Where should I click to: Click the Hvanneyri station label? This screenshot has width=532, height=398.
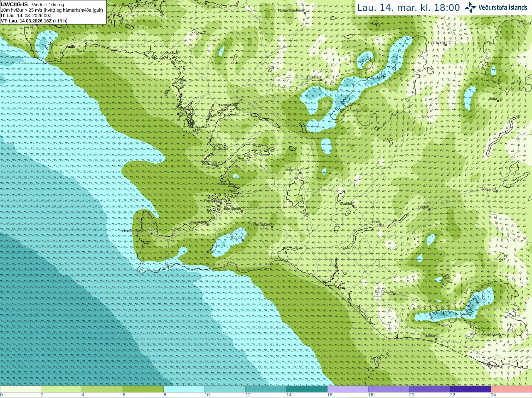[227, 105]
